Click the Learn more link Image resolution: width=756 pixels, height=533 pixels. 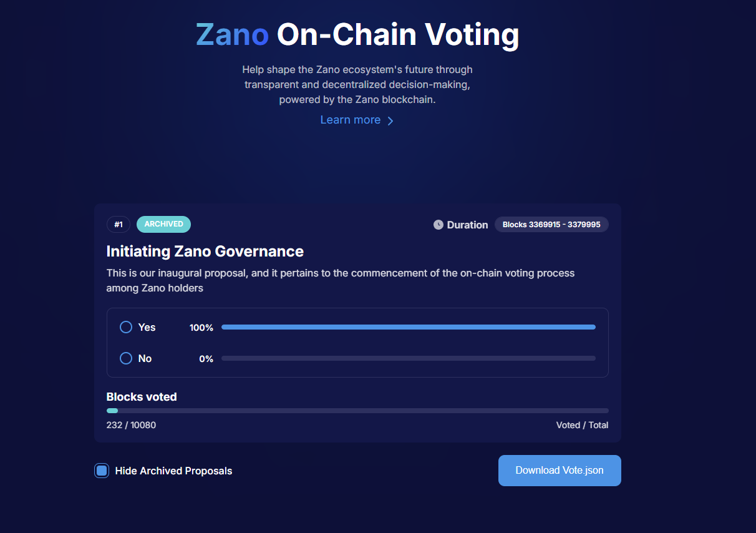350,120
